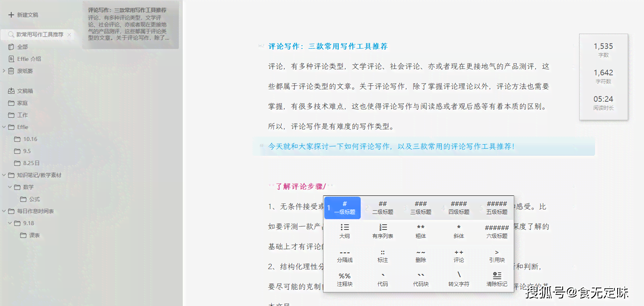Apply ~~ 删除 strikethrough
The width and height of the screenshot is (644, 306).
(x=421, y=256)
